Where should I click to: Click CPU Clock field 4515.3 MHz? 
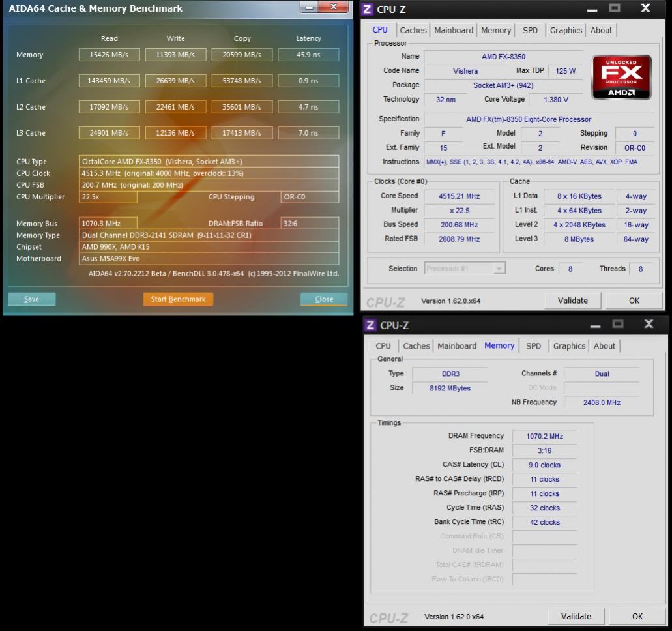(x=209, y=173)
